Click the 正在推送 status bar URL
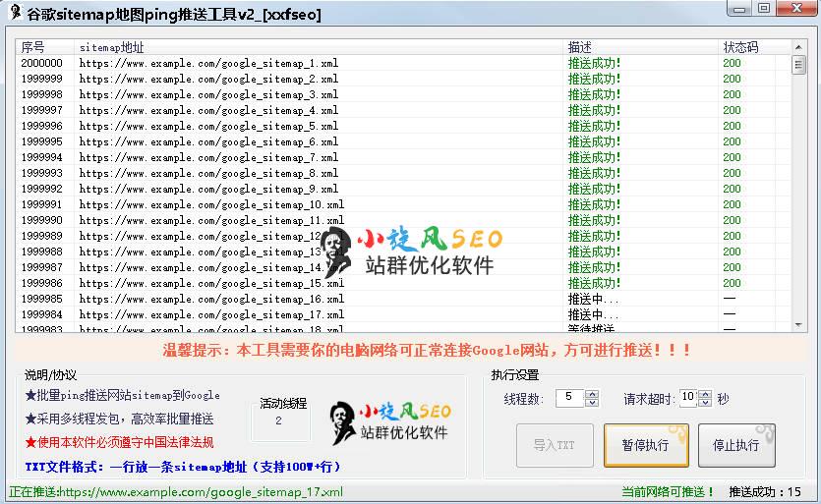 coord(176,492)
